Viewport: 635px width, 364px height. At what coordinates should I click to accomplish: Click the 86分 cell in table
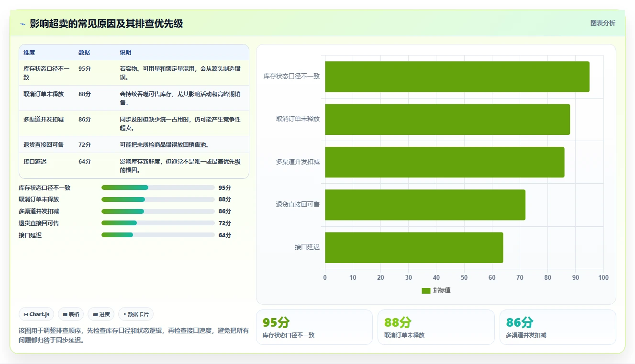[85, 120]
